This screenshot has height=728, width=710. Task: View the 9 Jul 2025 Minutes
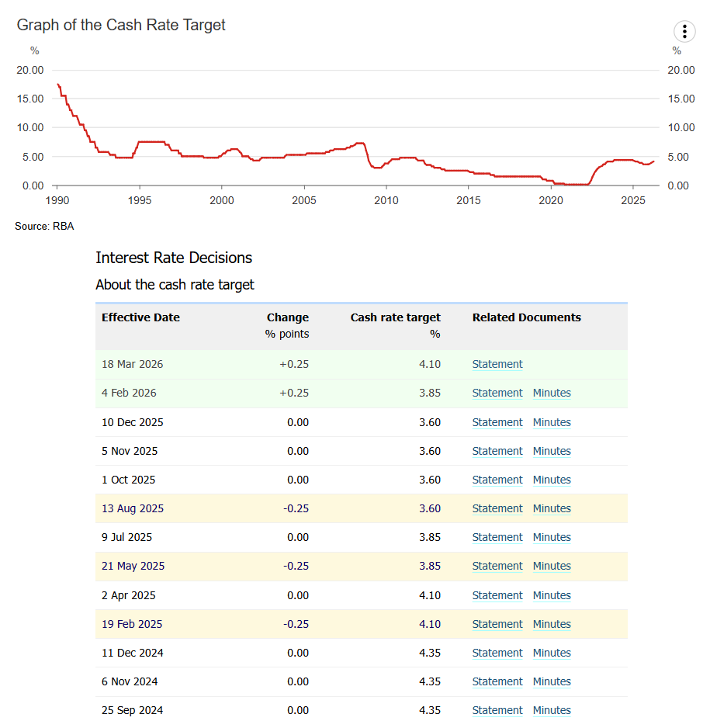click(552, 537)
